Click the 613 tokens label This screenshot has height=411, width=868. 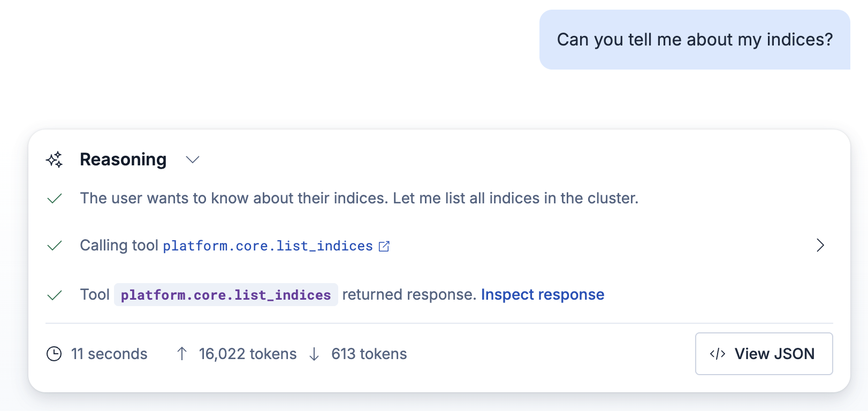click(x=369, y=354)
